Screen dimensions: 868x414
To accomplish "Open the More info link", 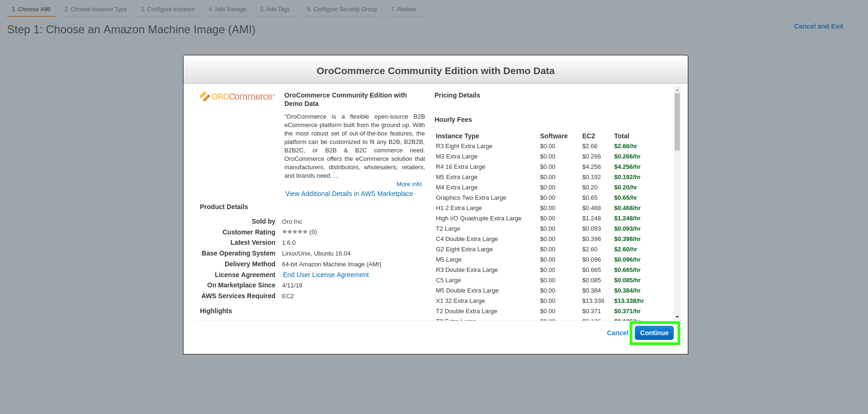I will point(409,184).
